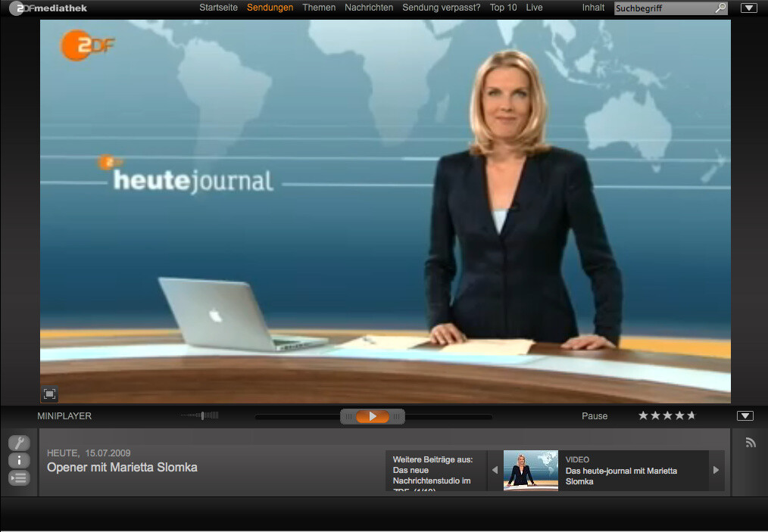Show video info with the i icon
Viewport: 768px width, 532px height.
tap(19, 461)
